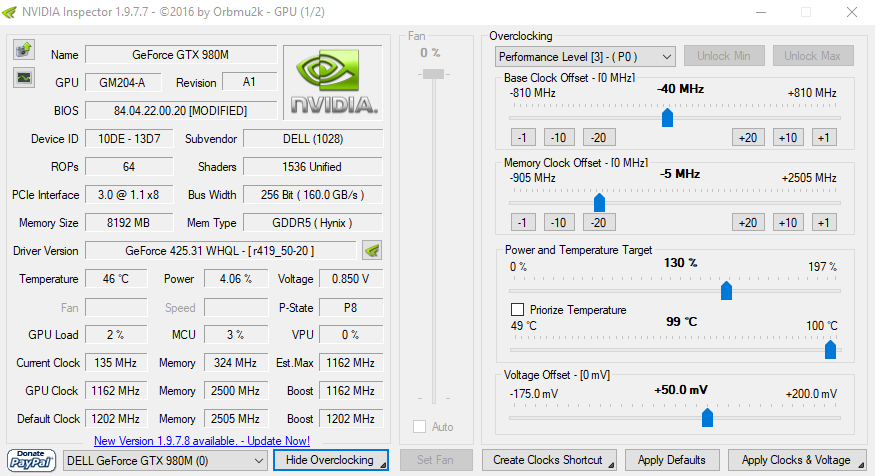
Task: Click the Voltage value 0.850 V
Action: [x=351, y=278]
